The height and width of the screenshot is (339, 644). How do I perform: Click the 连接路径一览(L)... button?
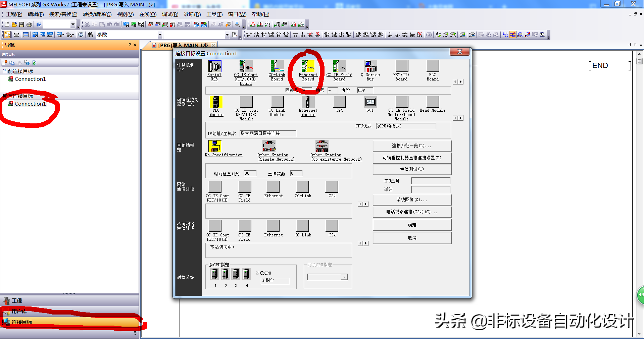(412, 146)
